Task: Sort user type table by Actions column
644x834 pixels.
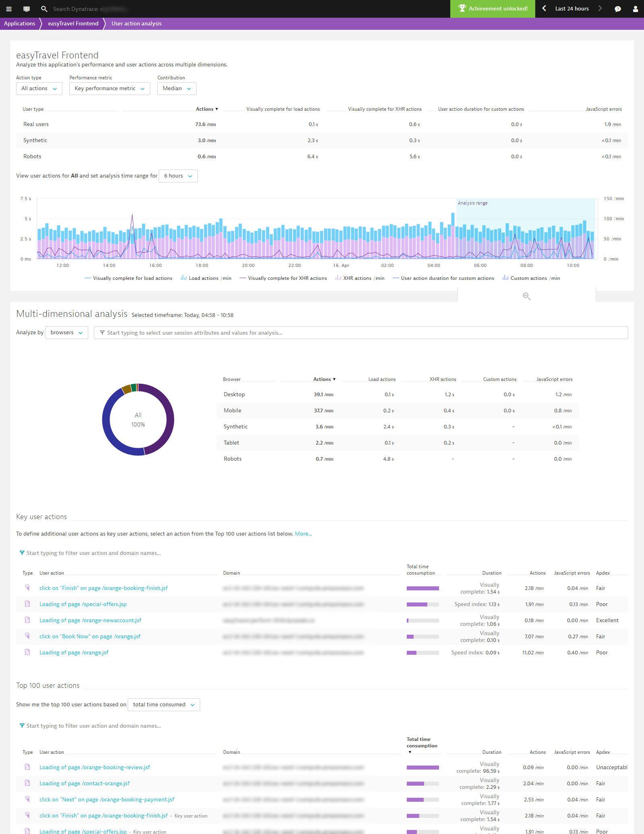Action: pos(207,109)
